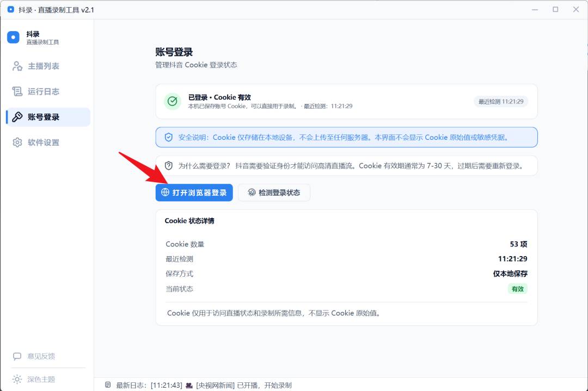Click the 检测登录状态 button

274,193
